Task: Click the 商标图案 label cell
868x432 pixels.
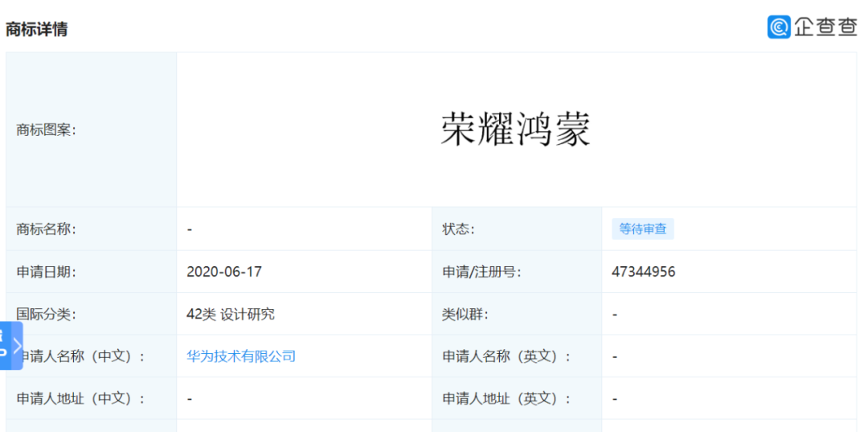Action: (92, 130)
